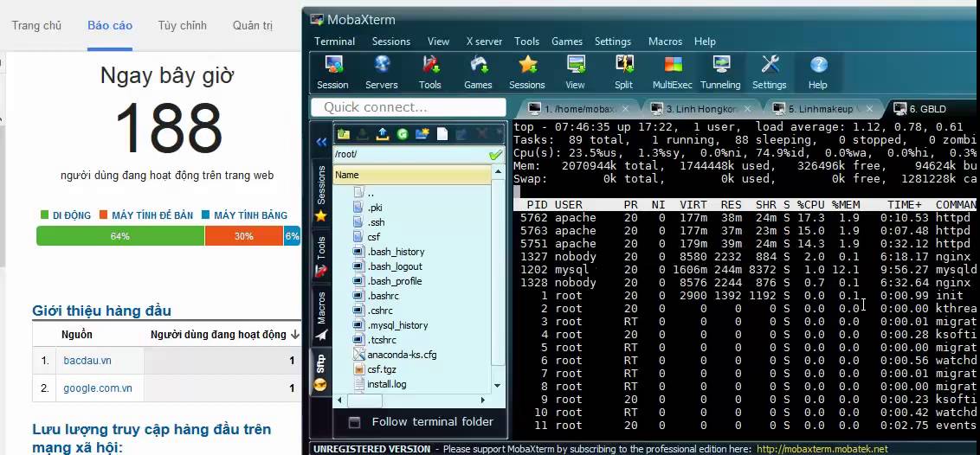Open the Quản trị tab in Analytics

coord(253,26)
